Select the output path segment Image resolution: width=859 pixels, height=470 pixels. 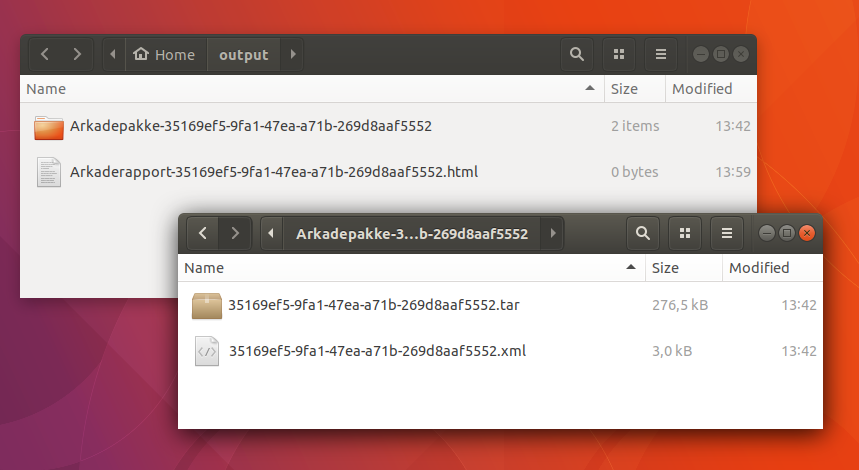point(244,54)
